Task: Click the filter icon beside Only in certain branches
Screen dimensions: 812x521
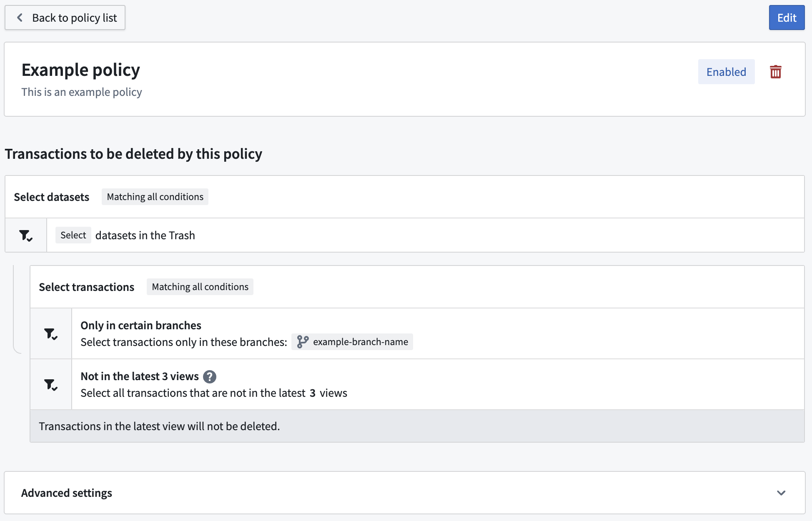Action: [x=51, y=334]
